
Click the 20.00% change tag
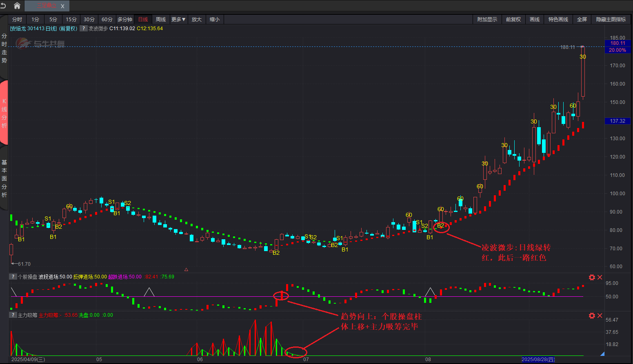[x=618, y=50]
